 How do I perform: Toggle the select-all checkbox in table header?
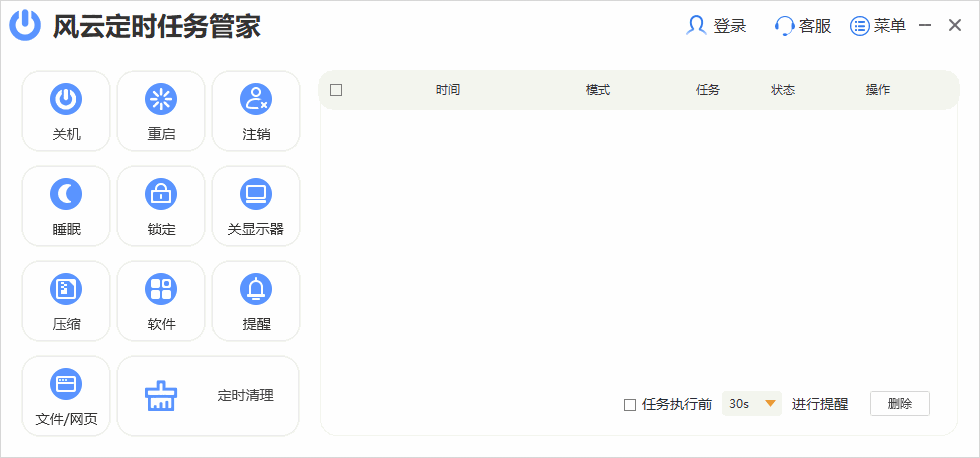(336, 90)
